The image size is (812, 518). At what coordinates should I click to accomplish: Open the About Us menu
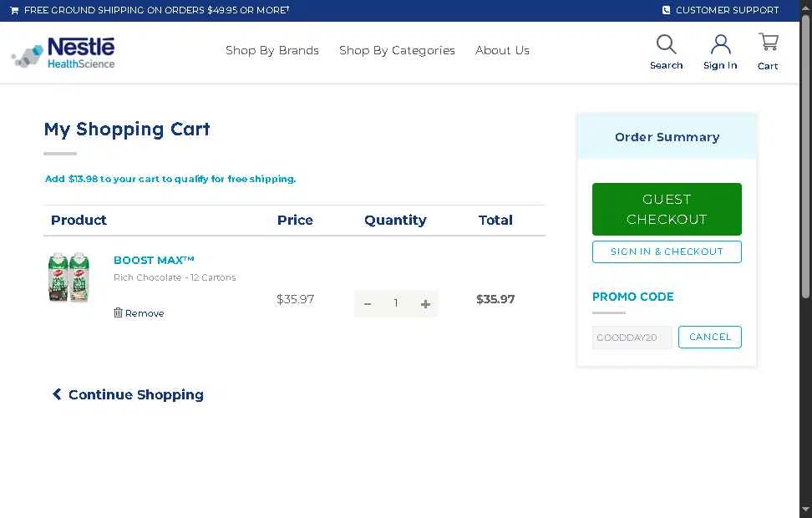(x=502, y=50)
